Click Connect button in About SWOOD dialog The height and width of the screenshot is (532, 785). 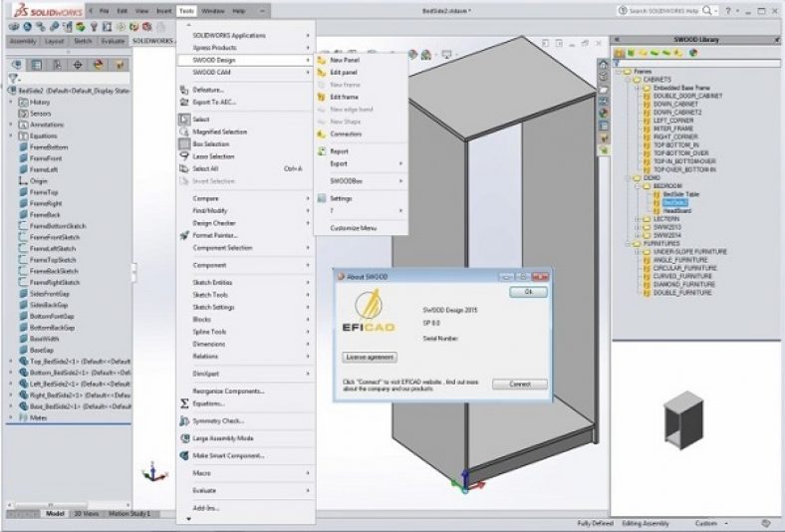coord(520,385)
